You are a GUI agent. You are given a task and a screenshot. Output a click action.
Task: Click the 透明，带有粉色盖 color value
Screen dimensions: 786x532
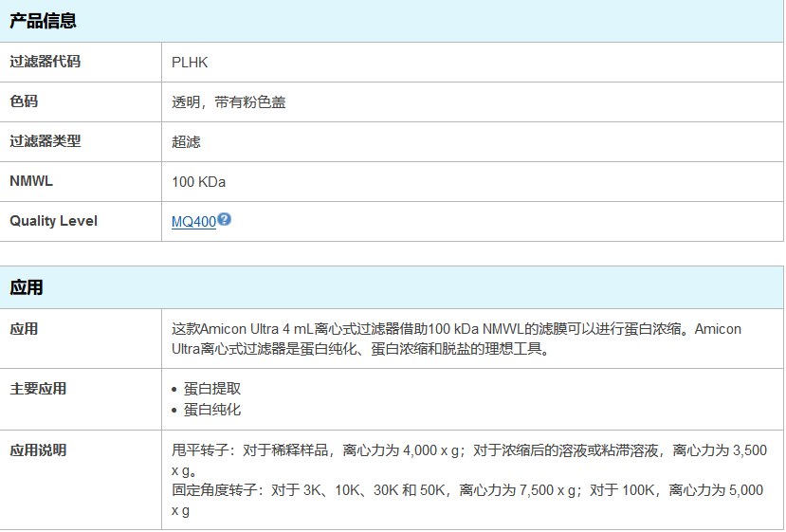click(228, 102)
